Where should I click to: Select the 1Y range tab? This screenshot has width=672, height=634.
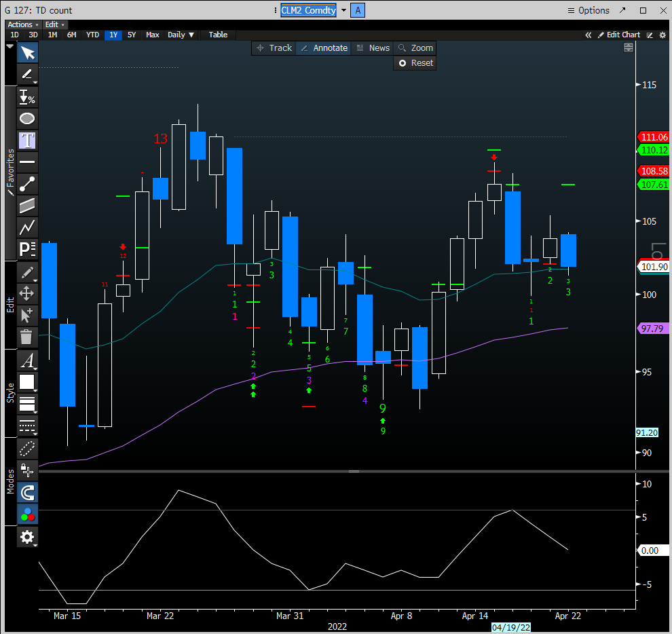[113, 35]
